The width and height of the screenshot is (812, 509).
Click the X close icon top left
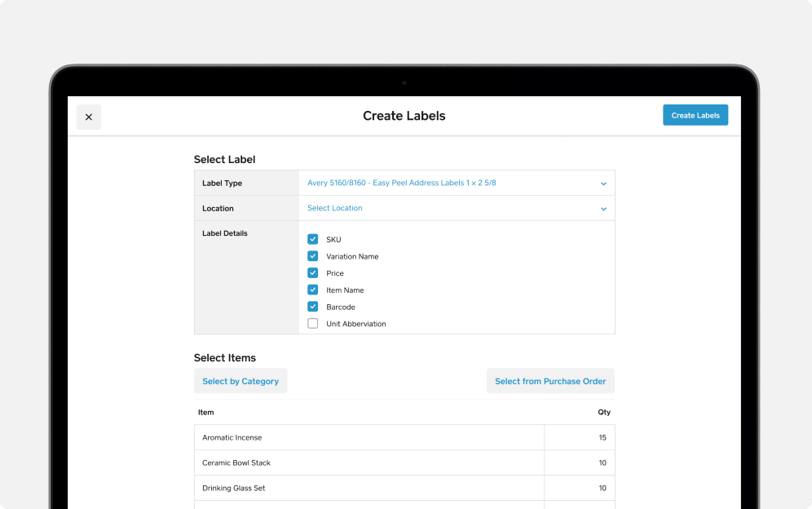point(88,117)
